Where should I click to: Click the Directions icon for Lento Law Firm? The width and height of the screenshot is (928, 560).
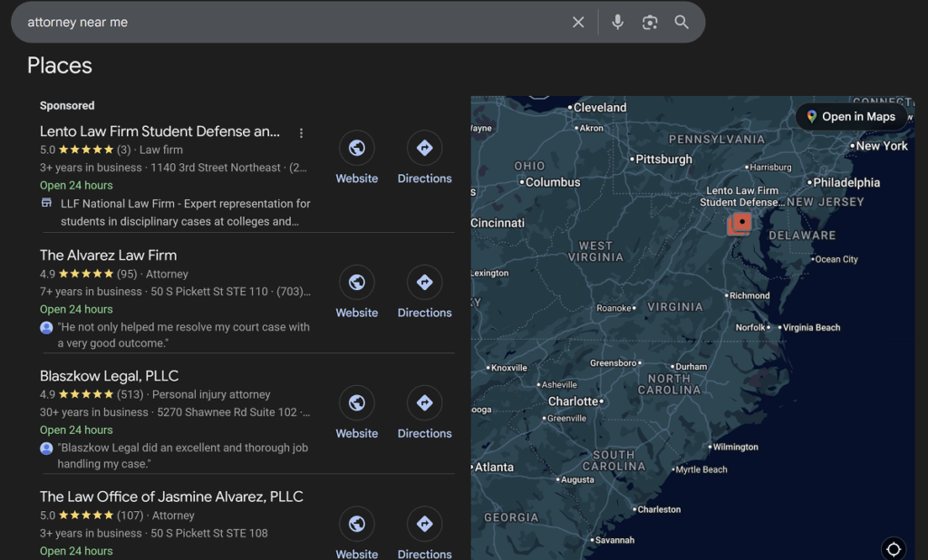click(424, 148)
